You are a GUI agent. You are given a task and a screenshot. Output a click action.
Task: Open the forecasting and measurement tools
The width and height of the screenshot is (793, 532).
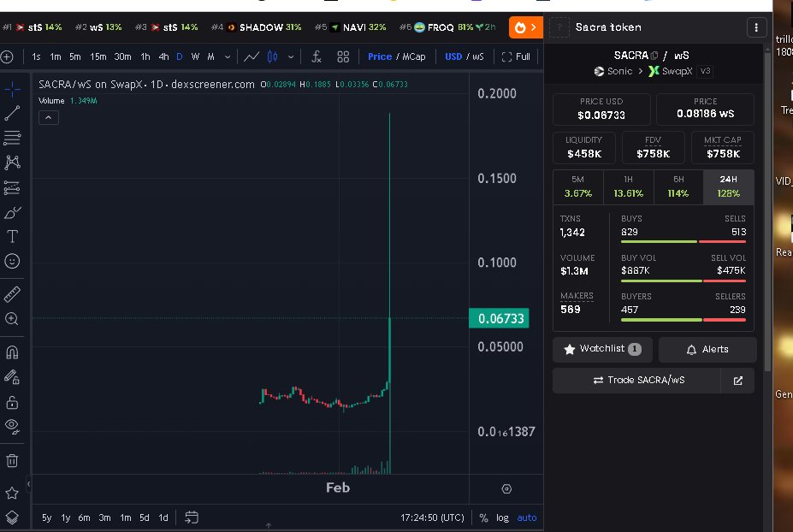pos(12,187)
